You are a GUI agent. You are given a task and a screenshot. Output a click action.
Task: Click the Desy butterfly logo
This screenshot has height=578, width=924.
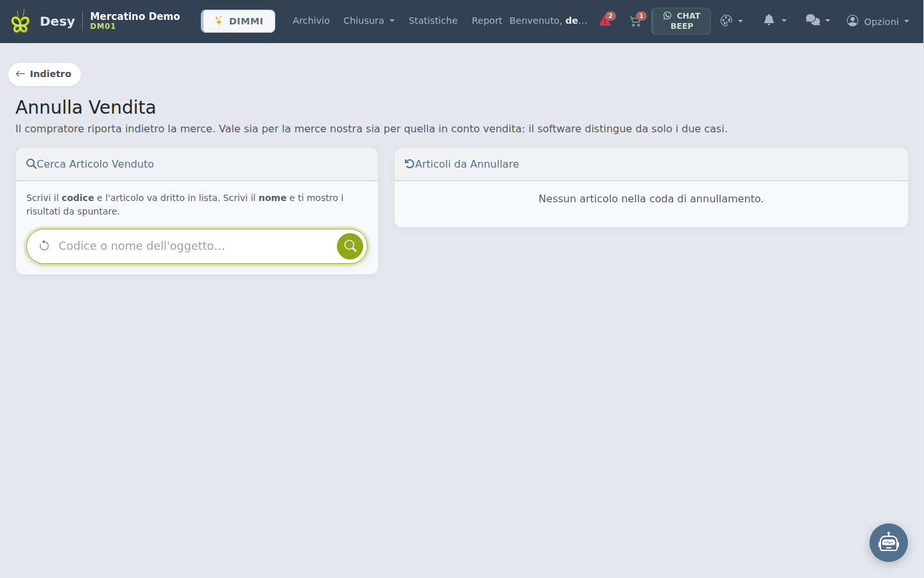coord(21,21)
